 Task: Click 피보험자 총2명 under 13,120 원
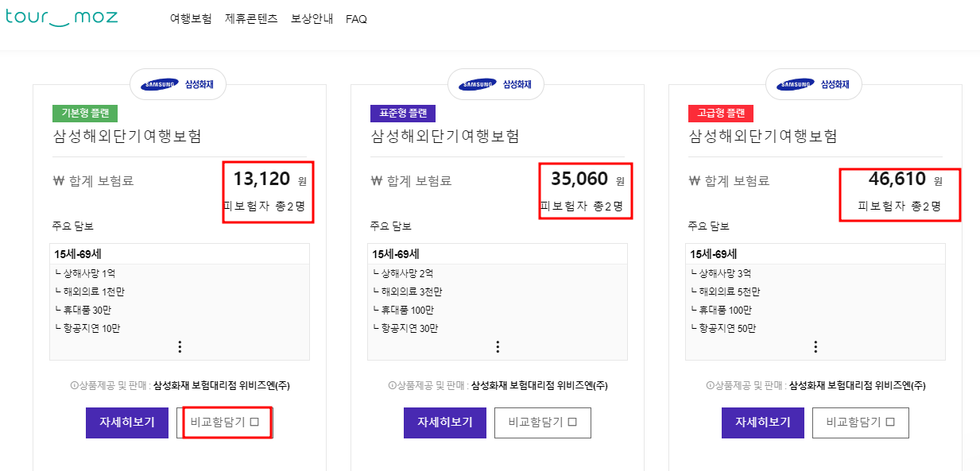[265, 207]
